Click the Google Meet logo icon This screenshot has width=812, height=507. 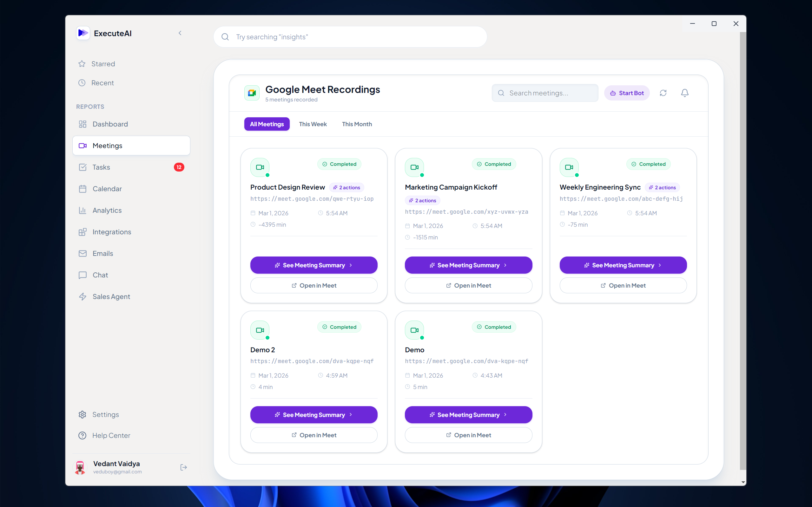252,93
